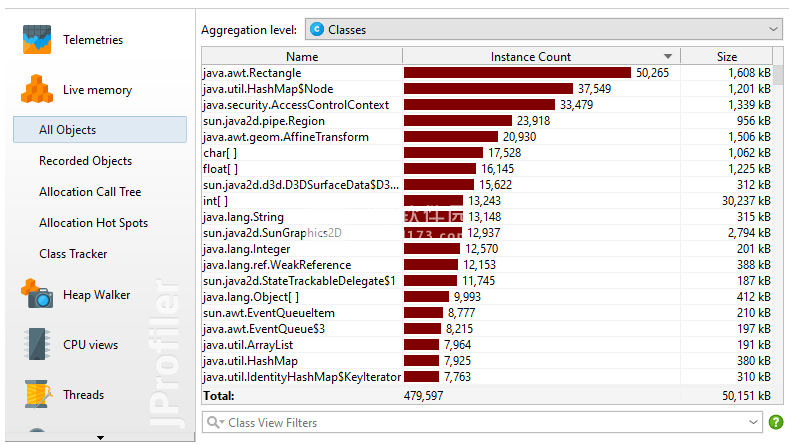This screenshot has width=790, height=445.
Task: Click the java.awt.Rectangle instance count bar
Action: point(517,73)
